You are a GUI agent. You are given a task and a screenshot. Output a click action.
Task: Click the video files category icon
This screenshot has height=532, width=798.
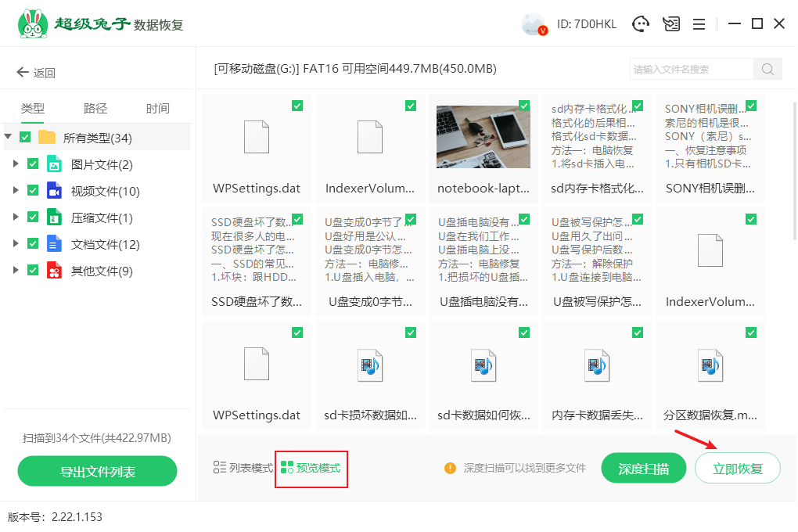coord(54,191)
